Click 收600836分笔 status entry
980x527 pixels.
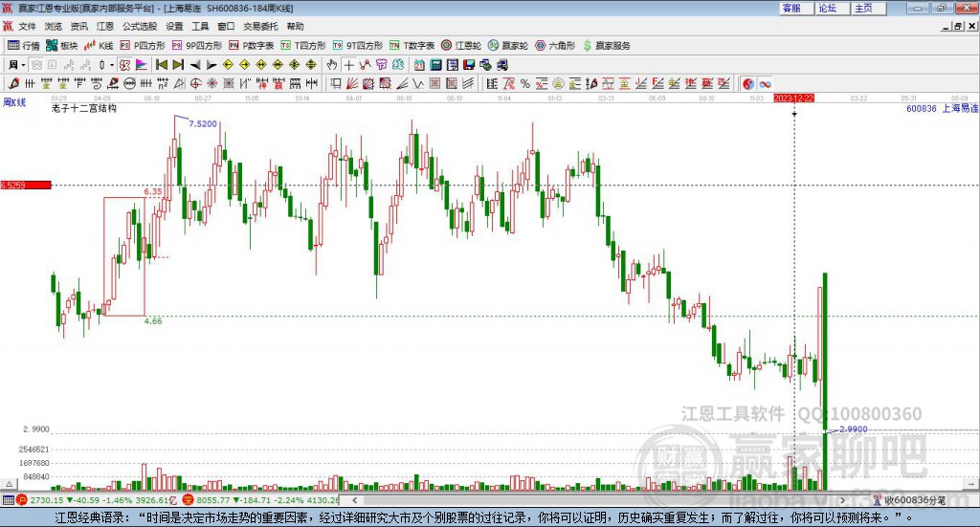909,500
